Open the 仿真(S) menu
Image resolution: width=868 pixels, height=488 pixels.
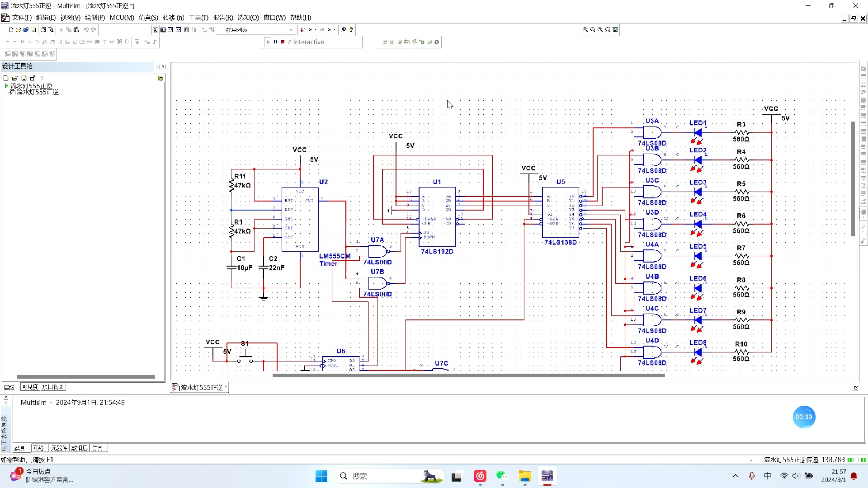point(148,18)
